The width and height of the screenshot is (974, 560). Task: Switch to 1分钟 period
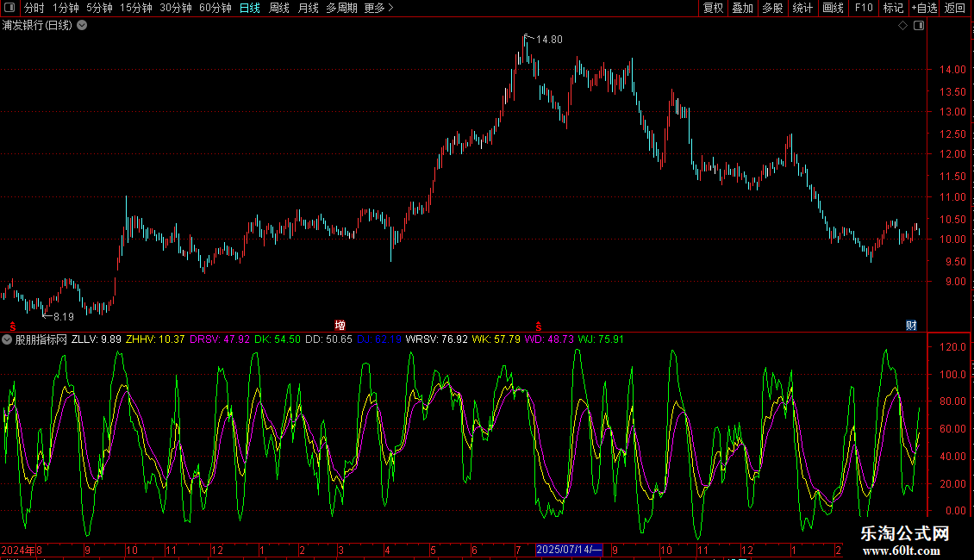point(66,8)
